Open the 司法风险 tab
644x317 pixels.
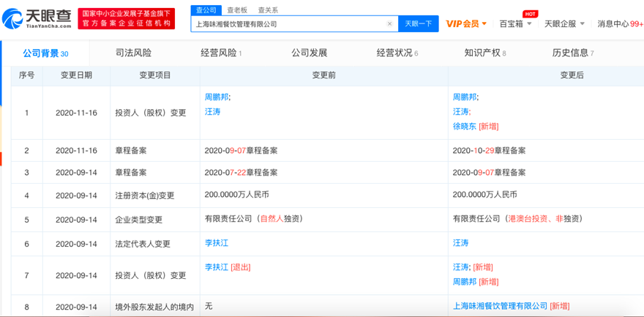point(133,53)
